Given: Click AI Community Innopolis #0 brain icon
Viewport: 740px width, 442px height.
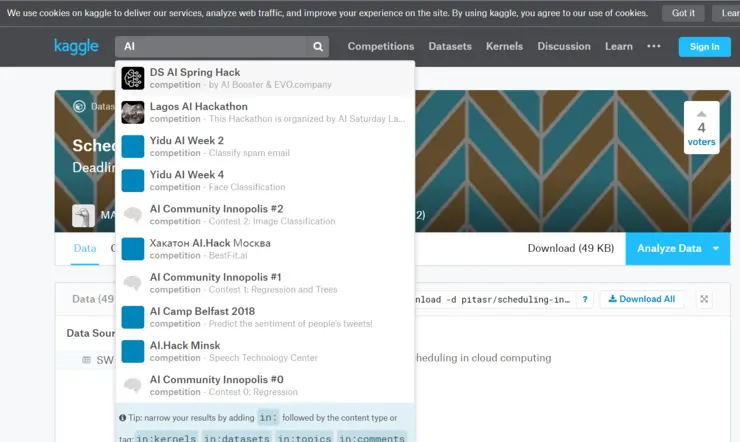Looking at the screenshot, I should 133,385.
